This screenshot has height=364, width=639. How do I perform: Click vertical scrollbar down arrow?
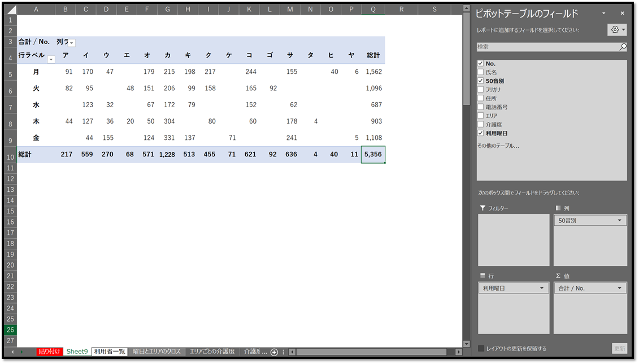click(x=467, y=344)
